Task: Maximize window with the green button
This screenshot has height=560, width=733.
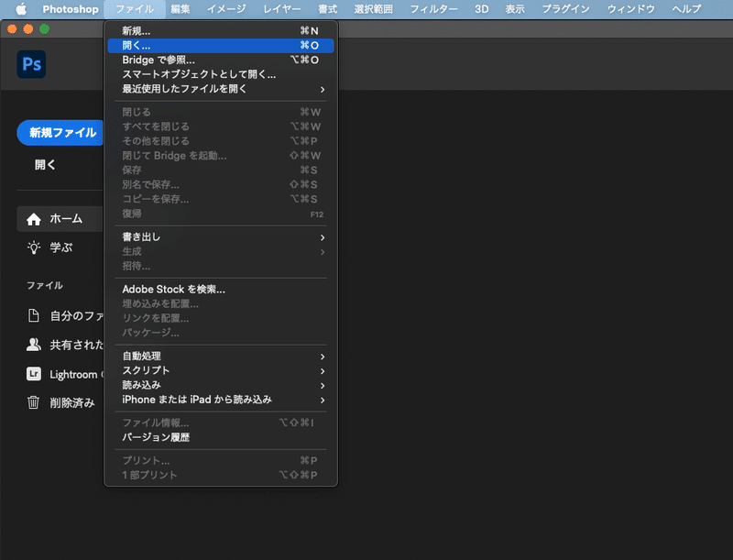Action: (x=44, y=29)
